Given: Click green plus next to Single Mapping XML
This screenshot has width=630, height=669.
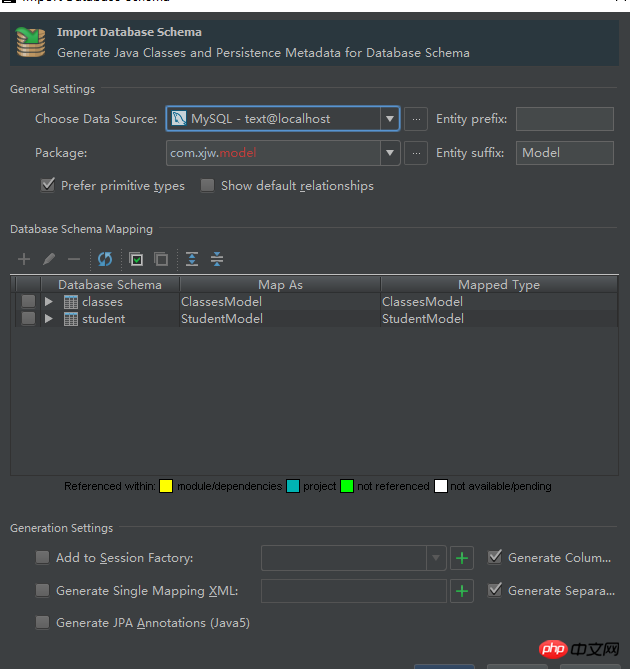Looking at the screenshot, I should point(461,591).
